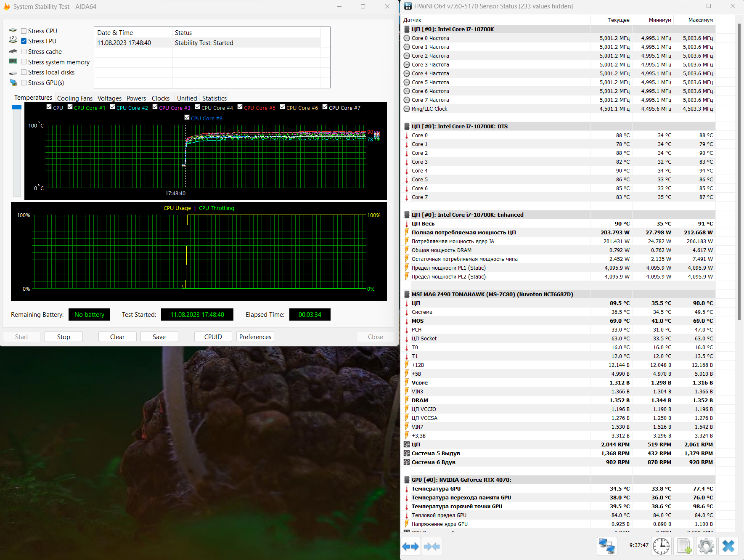The height and width of the screenshot is (560, 744).
Task: Toggle the CPU graph legend checkbox
Action: (49, 107)
